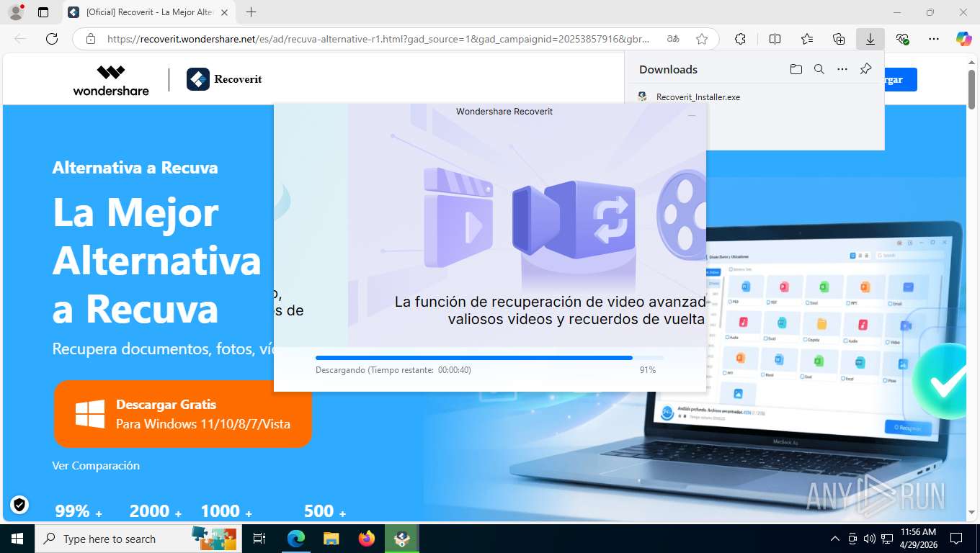Image resolution: width=980 pixels, height=553 pixels.
Task: Open the Ver Comparación link
Action: tap(96, 466)
